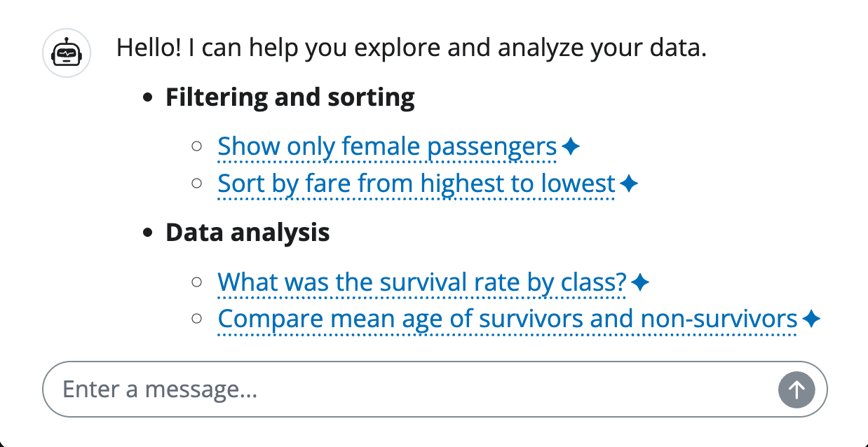Choose 'Sort by fare from highest to lowest'
868x447 pixels.
pos(416,184)
